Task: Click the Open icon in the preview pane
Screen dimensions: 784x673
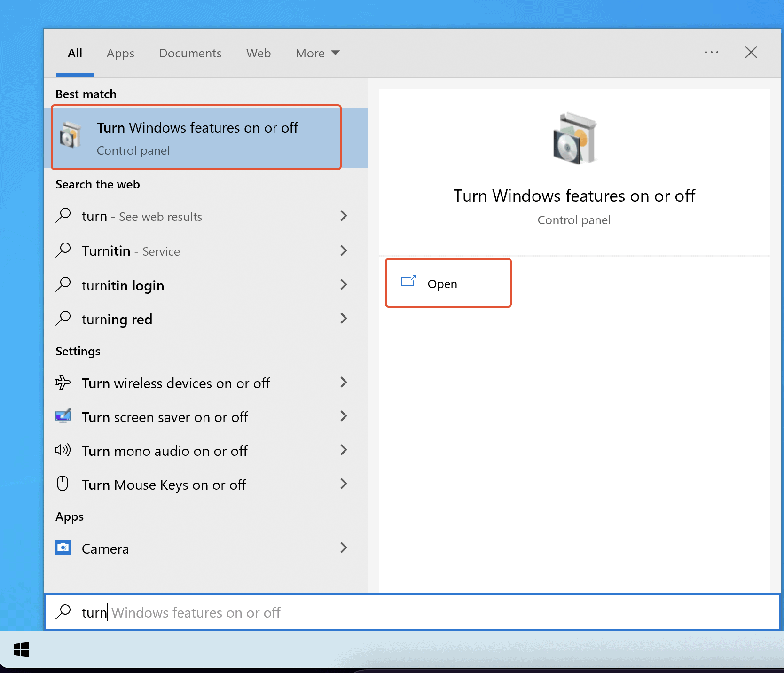Action: click(x=408, y=281)
